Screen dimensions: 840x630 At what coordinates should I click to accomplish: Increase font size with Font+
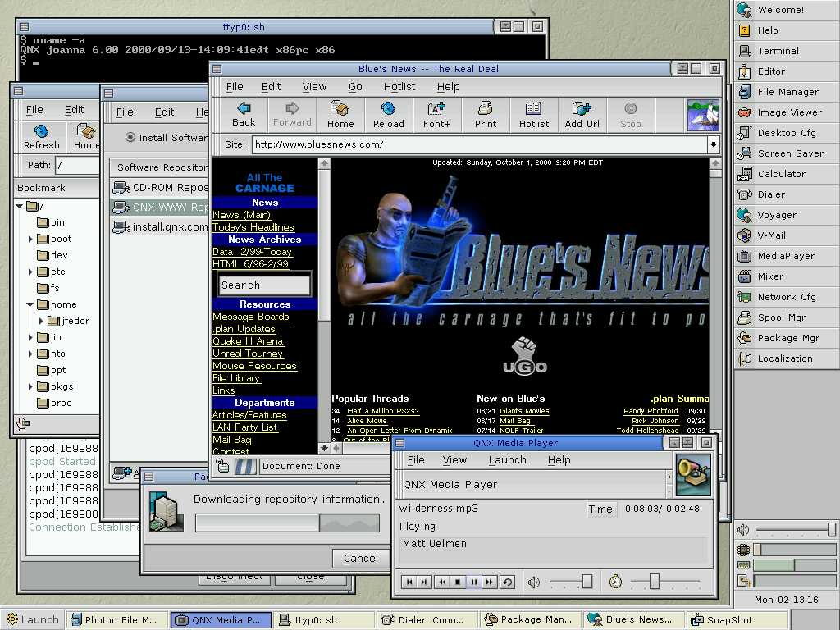tap(436, 115)
